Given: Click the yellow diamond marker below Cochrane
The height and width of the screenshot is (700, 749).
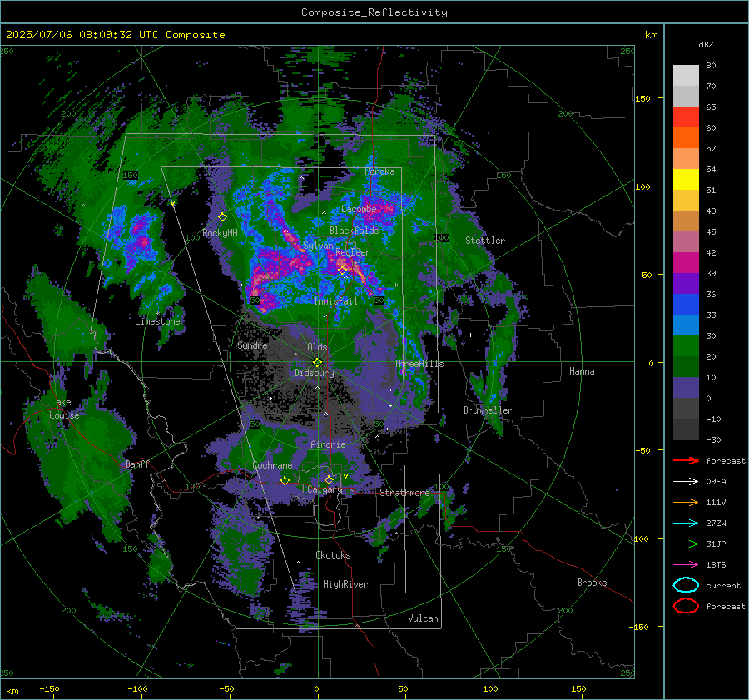Looking at the screenshot, I should (285, 480).
